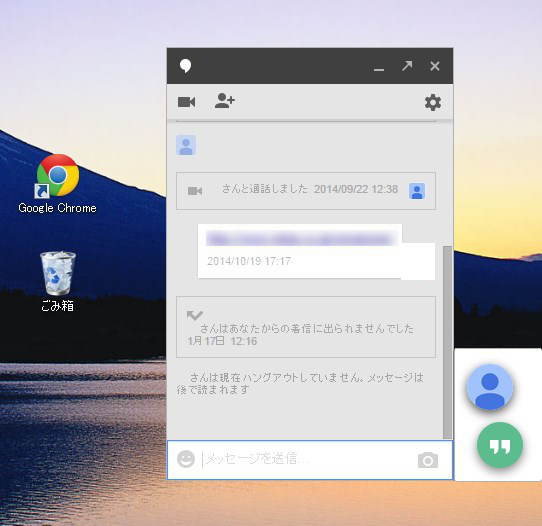Click the Hangouts logo in title bar
Screen dimensions: 542x526
click(186, 66)
